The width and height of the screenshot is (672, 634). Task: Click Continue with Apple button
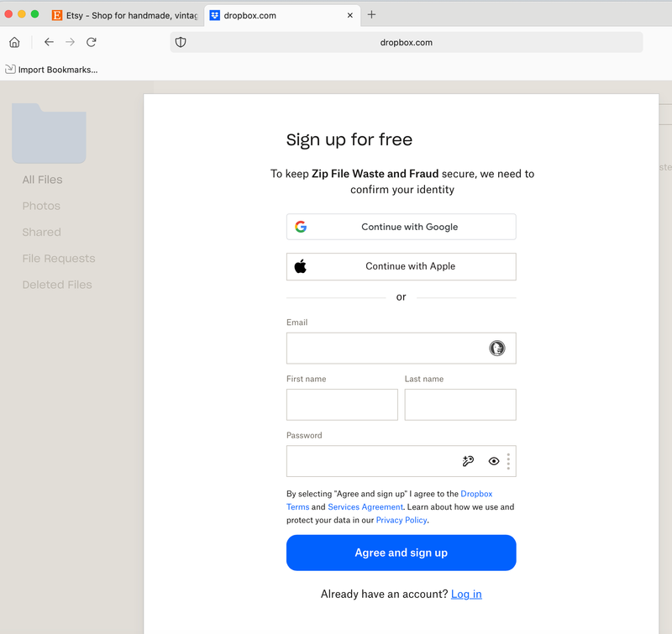click(x=401, y=266)
